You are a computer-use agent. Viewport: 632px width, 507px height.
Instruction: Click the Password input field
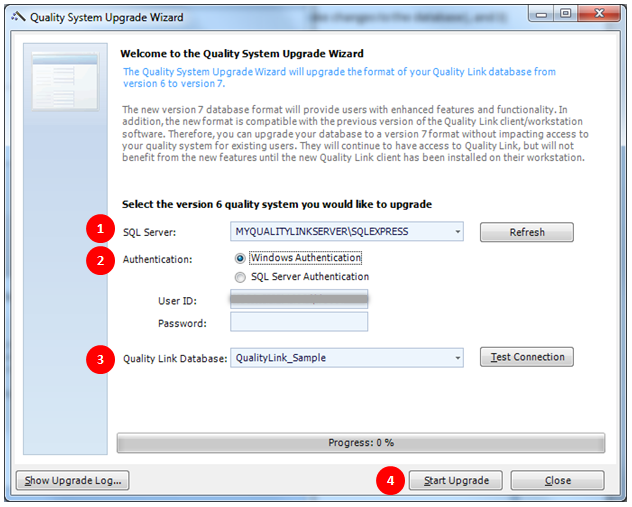tap(299, 322)
